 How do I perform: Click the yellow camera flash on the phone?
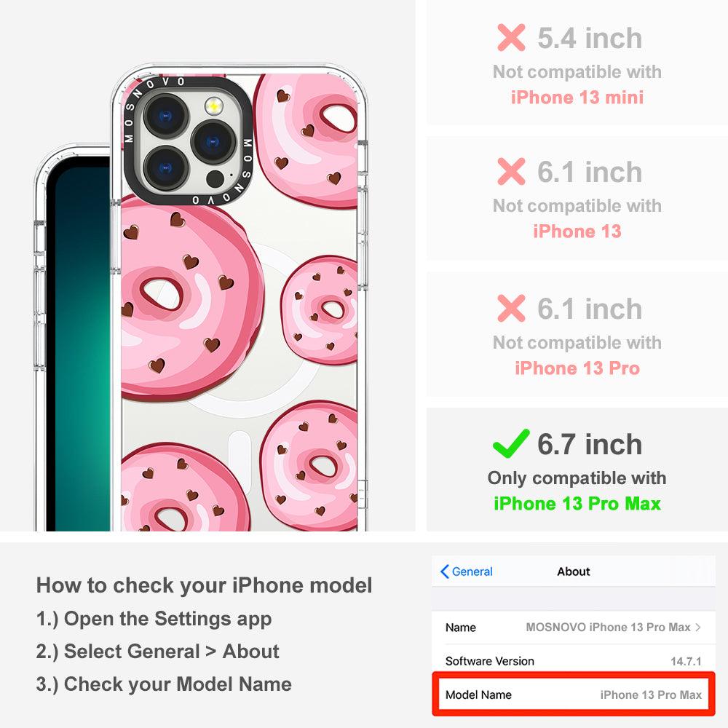[213, 107]
